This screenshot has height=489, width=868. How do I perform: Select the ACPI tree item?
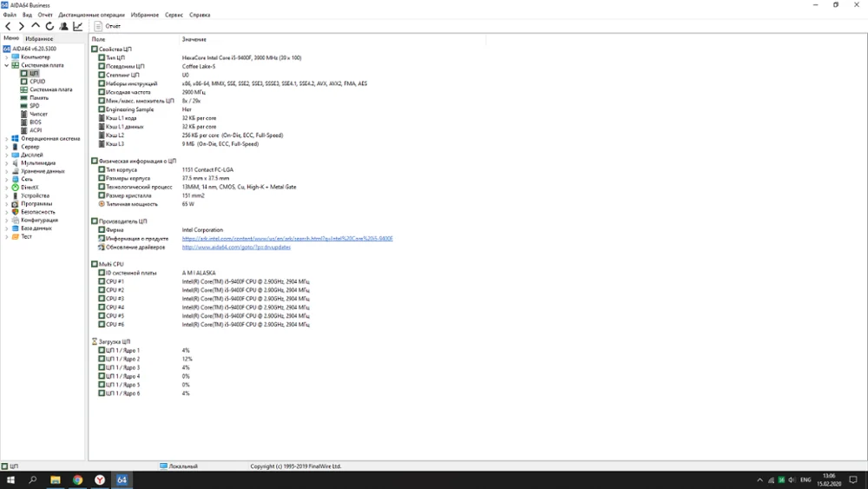point(36,130)
